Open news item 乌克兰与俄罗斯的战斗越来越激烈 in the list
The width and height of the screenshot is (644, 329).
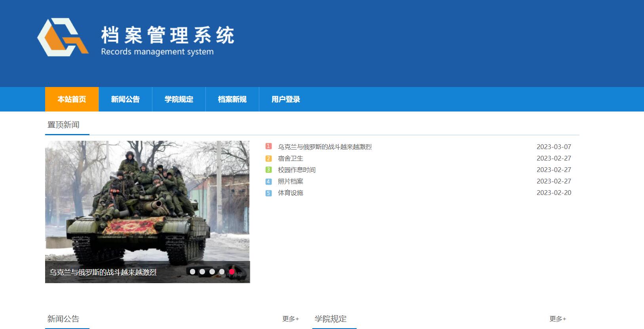click(x=325, y=147)
